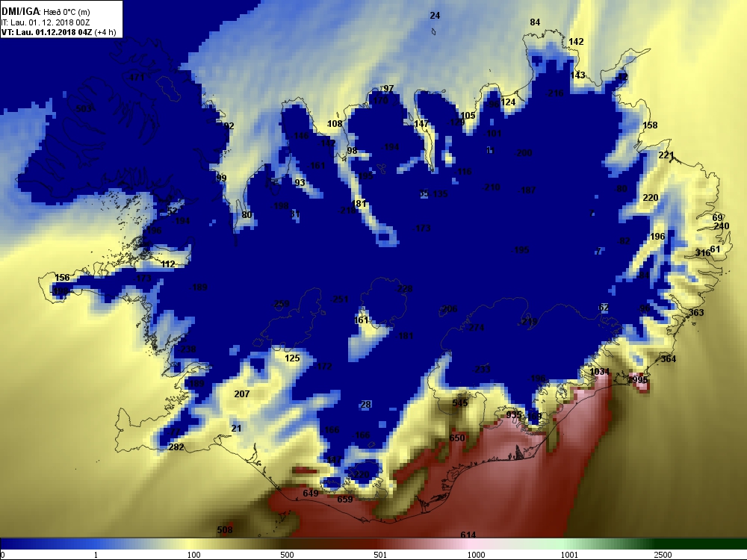747x560 pixels.
Task: Click the map value '-146'
Action: click(x=300, y=136)
